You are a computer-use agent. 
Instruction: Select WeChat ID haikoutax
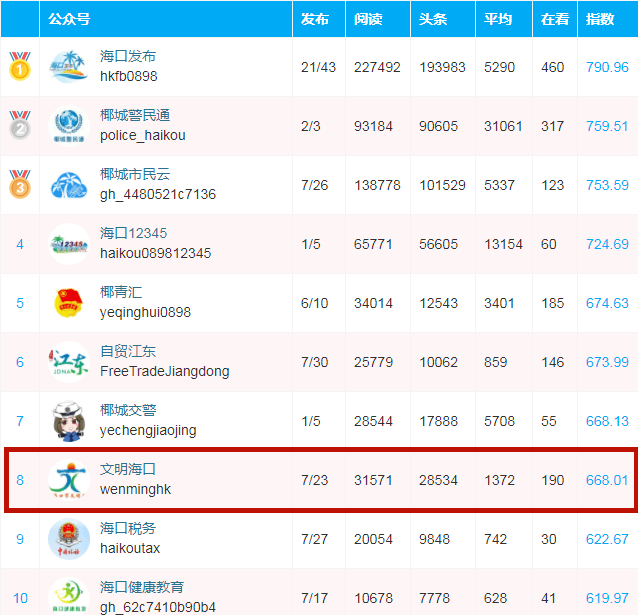(130, 548)
